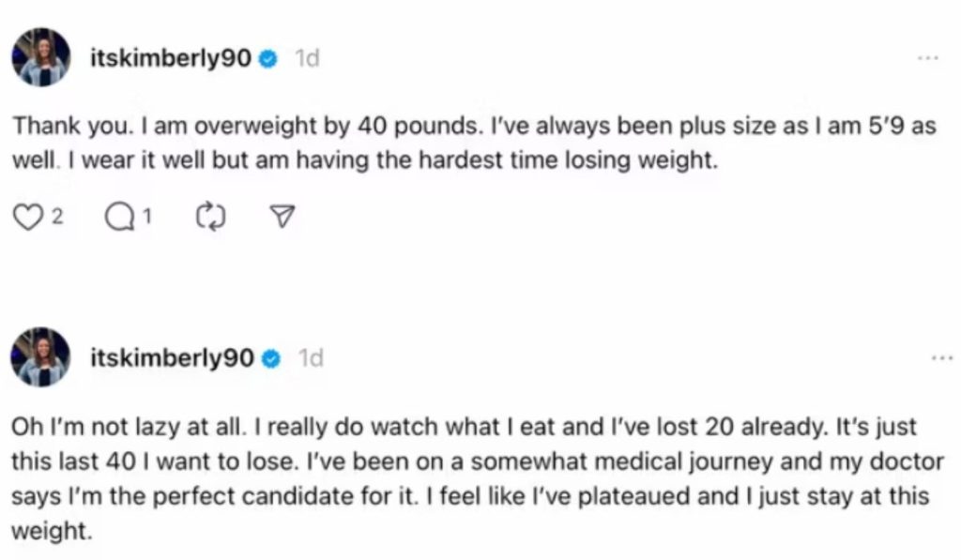Click the 1d timestamp on the second post

pyautogui.click(x=311, y=358)
